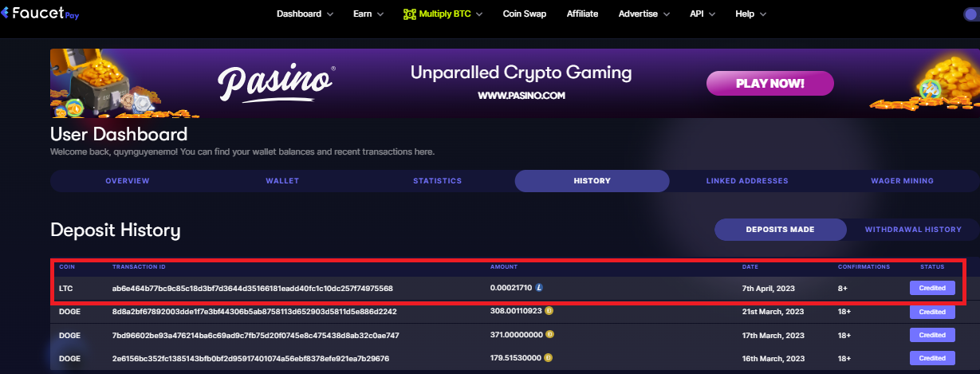The image size is (980, 374).
Task: Open the Wallet tab
Action: [282, 181]
